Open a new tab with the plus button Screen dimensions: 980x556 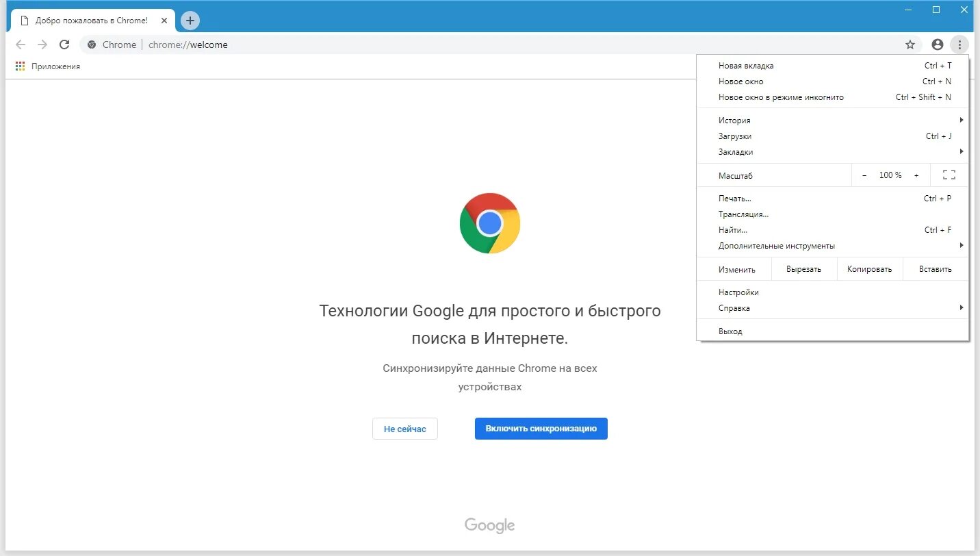[x=190, y=21]
